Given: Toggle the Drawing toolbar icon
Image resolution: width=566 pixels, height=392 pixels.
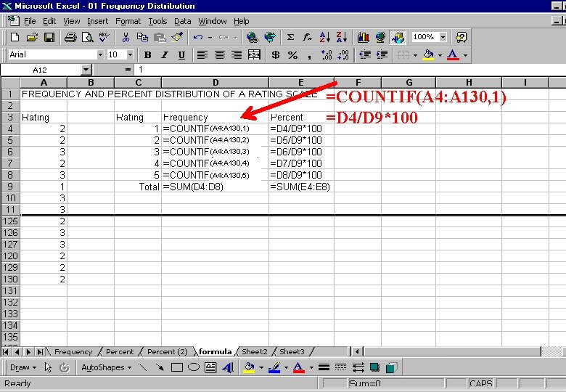Looking at the screenshot, I should click(x=398, y=37).
